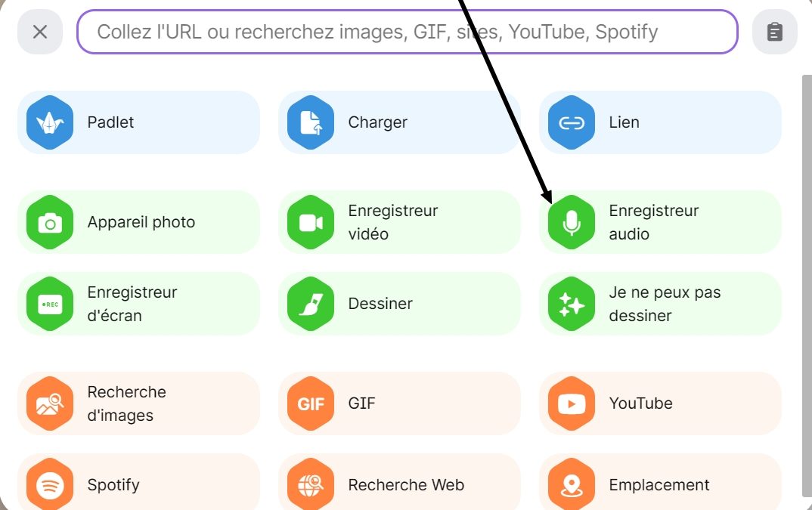This screenshot has width=812, height=510.
Task: Choose the Padlet option
Action: pos(138,122)
